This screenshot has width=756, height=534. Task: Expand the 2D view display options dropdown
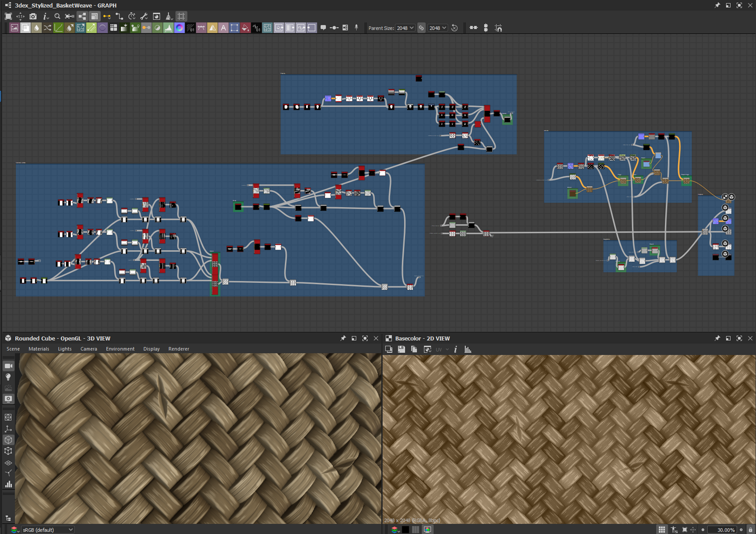tap(428, 349)
